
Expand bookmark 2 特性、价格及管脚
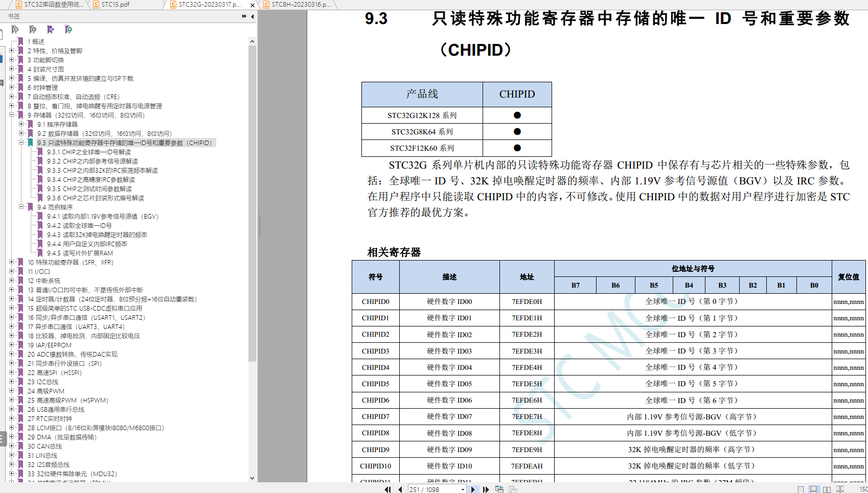coord(11,51)
